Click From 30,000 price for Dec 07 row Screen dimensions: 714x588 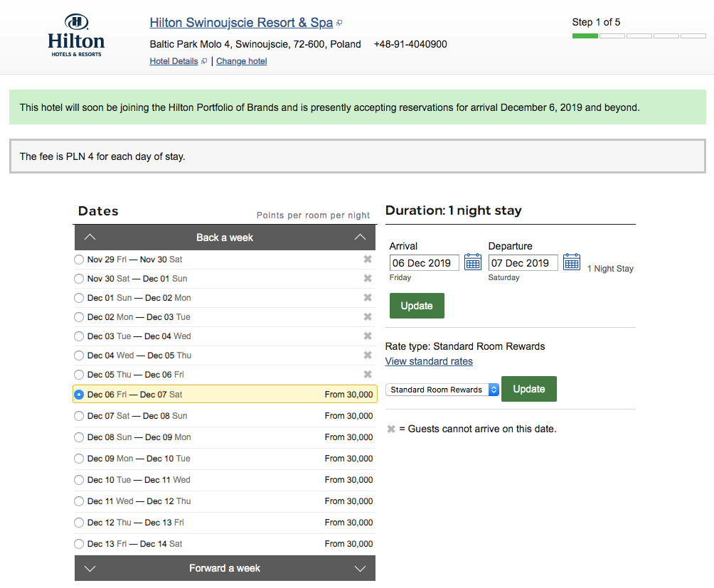coord(348,416)
